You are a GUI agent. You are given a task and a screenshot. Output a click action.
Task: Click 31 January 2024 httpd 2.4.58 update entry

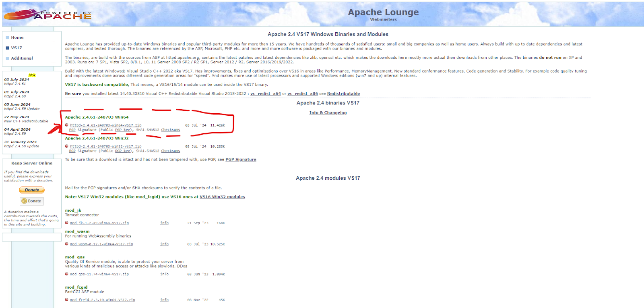22,144
